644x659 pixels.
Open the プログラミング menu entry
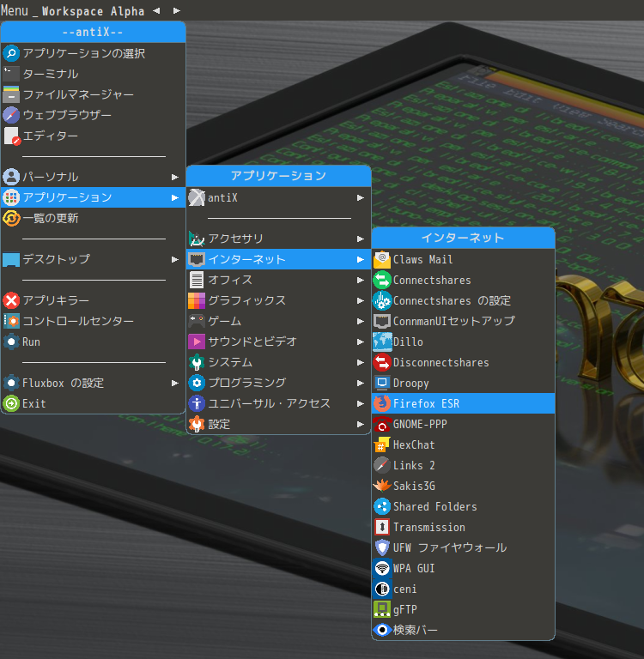(x=278, y=383)
